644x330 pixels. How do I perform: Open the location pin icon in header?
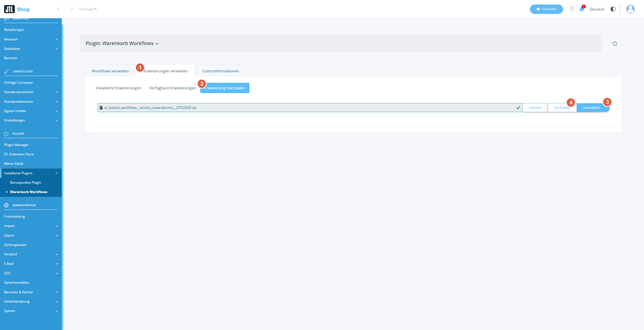(x=572, y=9)
